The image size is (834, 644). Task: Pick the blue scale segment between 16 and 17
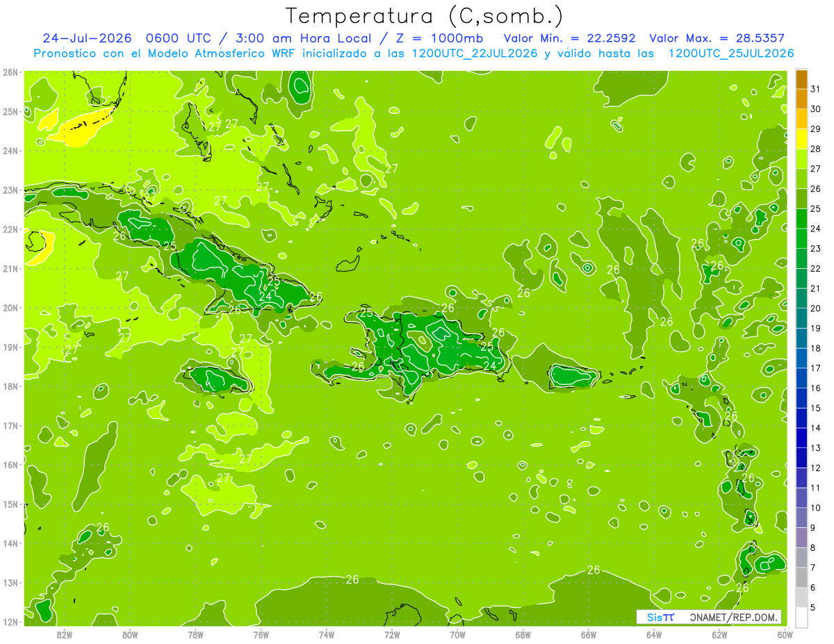801,378
